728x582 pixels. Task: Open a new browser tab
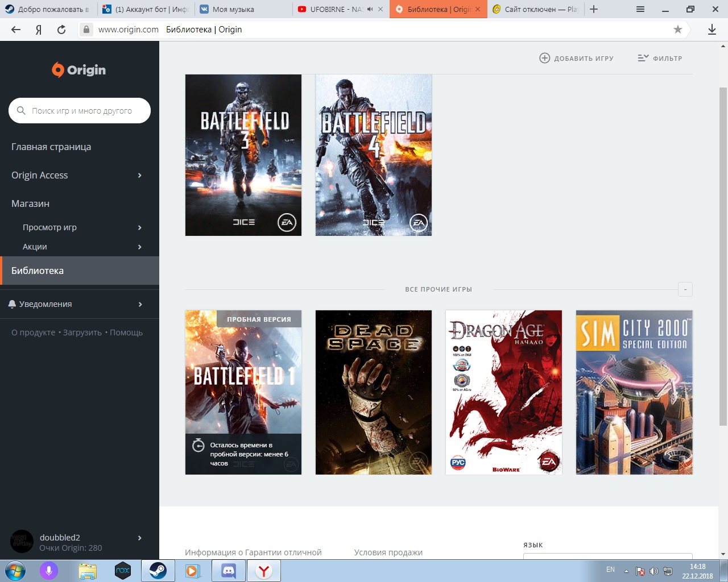[594, 9]
